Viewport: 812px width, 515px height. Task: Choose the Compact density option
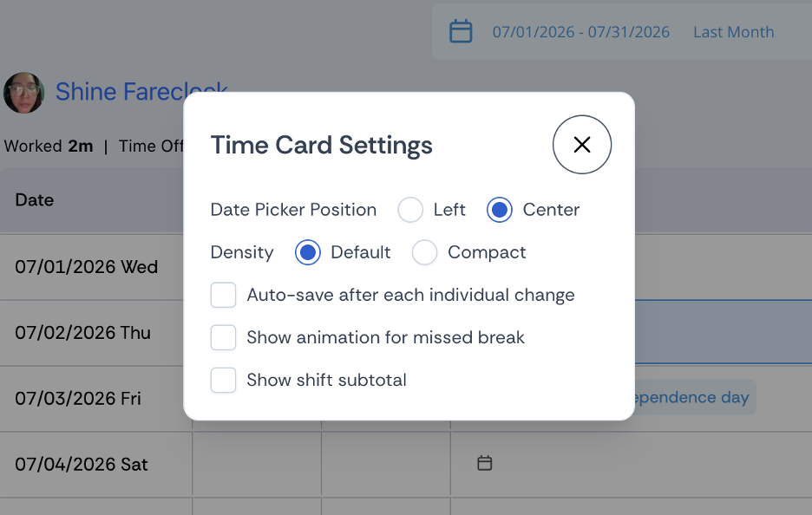pyautogui.click(x=424, y=252)
